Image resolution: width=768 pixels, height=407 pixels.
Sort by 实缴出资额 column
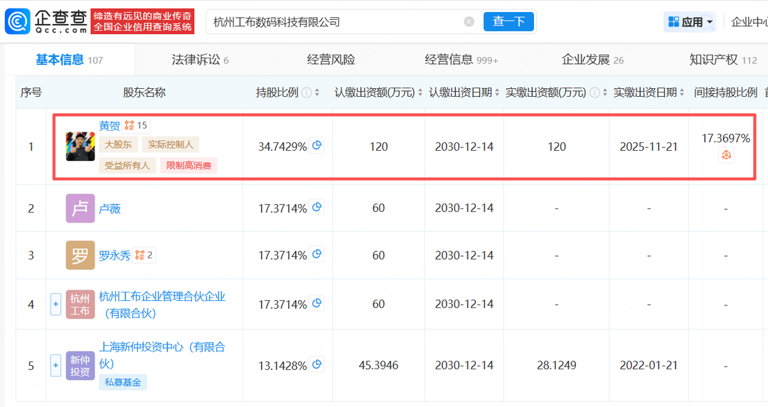point(605,93)
